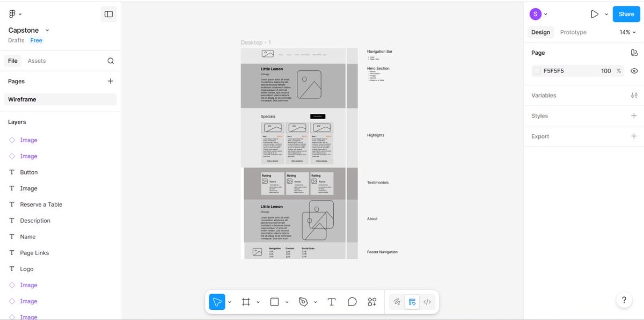This screenshot has height=320, width=644.
Task: Click the Share button
Action: pyautogui.click(x=626, y=14)
